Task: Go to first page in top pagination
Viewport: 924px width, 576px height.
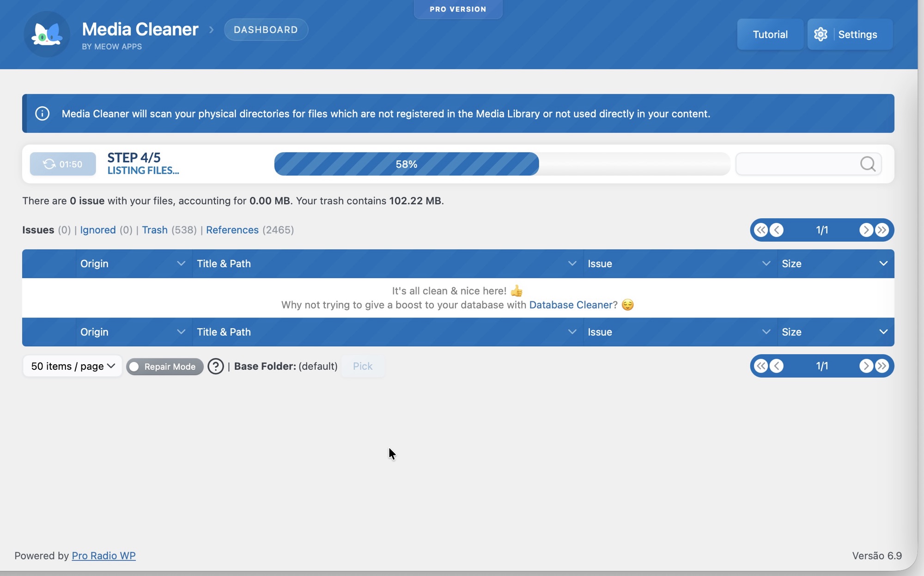Action: [761, 230]
